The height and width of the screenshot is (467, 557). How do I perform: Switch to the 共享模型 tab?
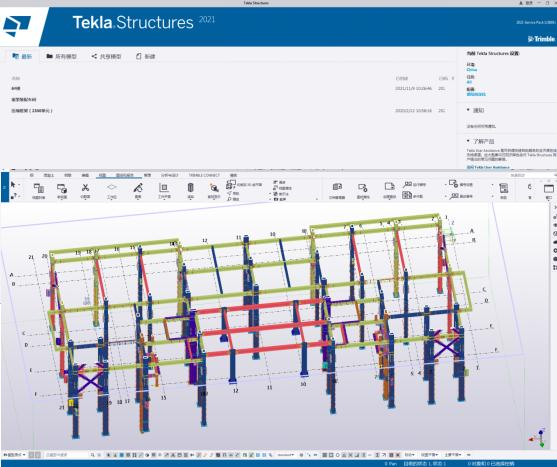click(106, 56)
